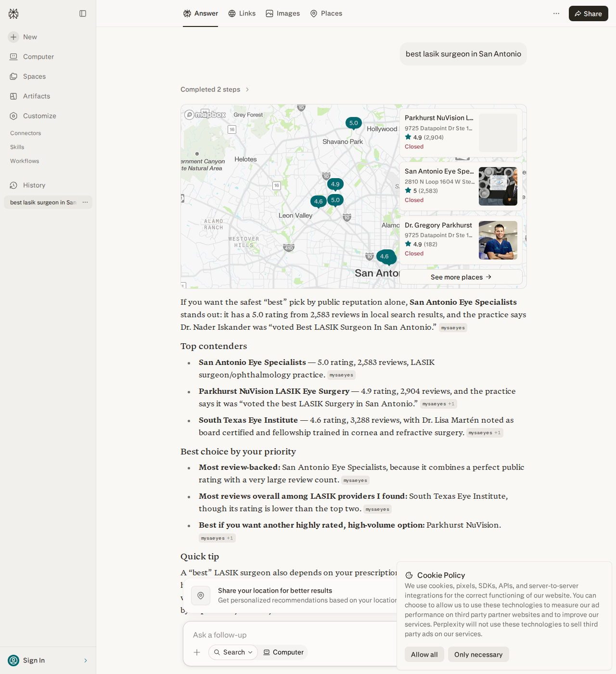Choose Only necessary cookies
Image resolution: width=616 pixels, height=674 pixels.
(x=478, y=654)
